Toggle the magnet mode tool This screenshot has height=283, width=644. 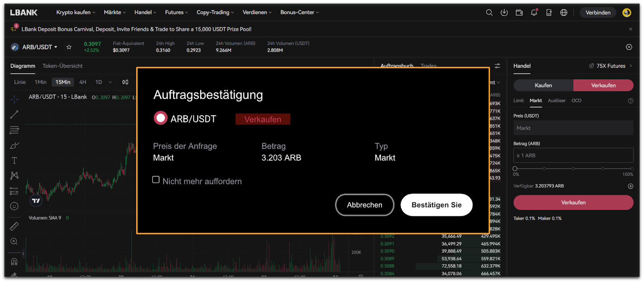coord(14,262)
